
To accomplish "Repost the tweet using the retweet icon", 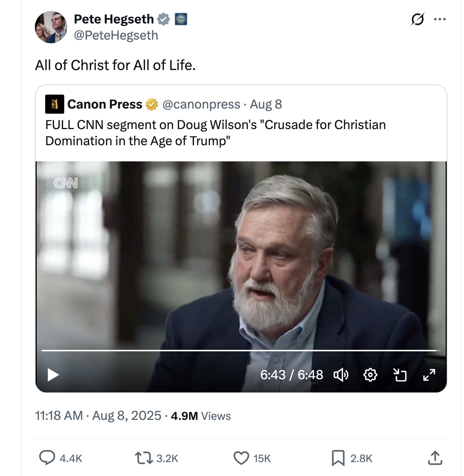I will click(144, 458).
